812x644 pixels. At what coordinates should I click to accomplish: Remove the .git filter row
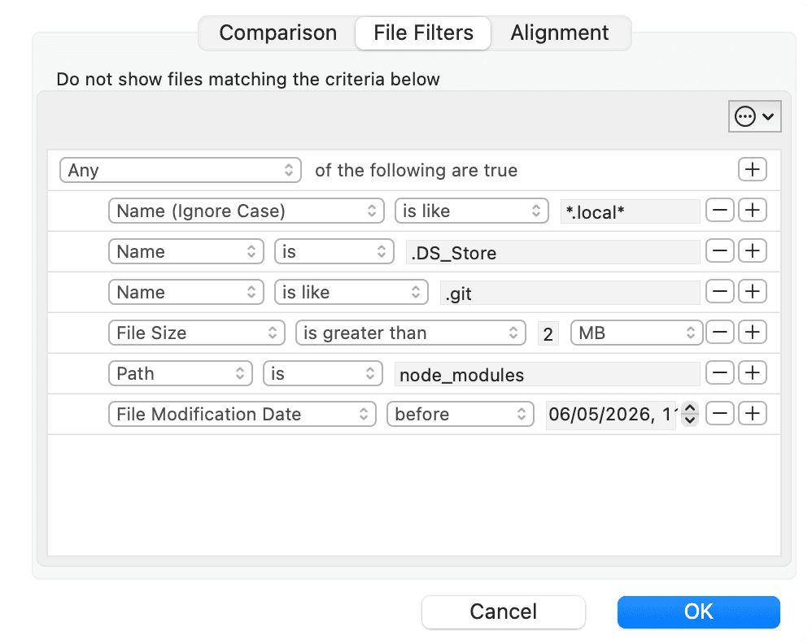click(720, 292)
